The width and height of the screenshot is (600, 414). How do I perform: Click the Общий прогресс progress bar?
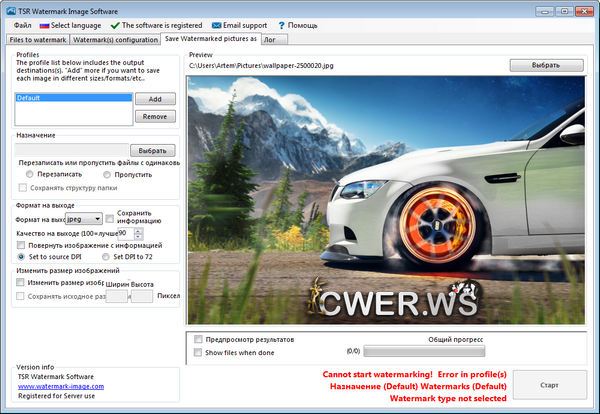pyautogui.click(x=424, y=352)
